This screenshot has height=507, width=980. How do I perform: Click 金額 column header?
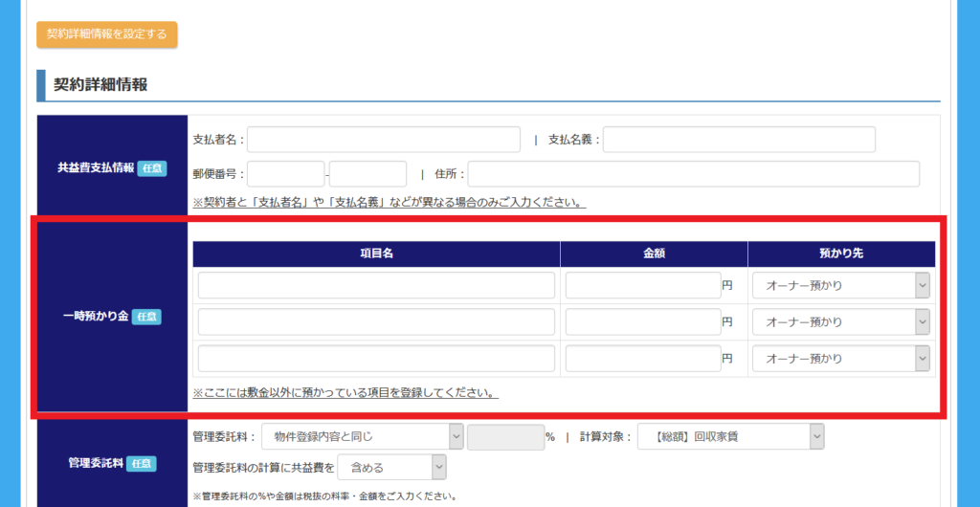pyautogui.click(x=654, y=254)
